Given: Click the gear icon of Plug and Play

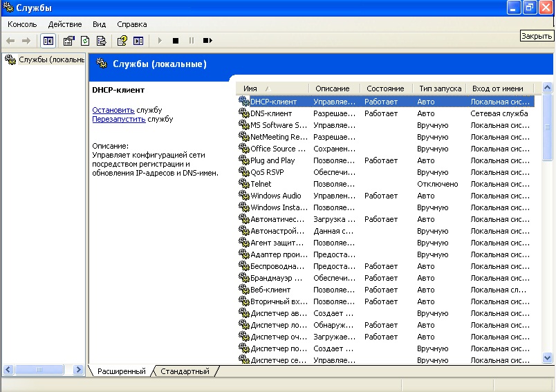Looking at the screenshot, I should click(x=244, y=160).
